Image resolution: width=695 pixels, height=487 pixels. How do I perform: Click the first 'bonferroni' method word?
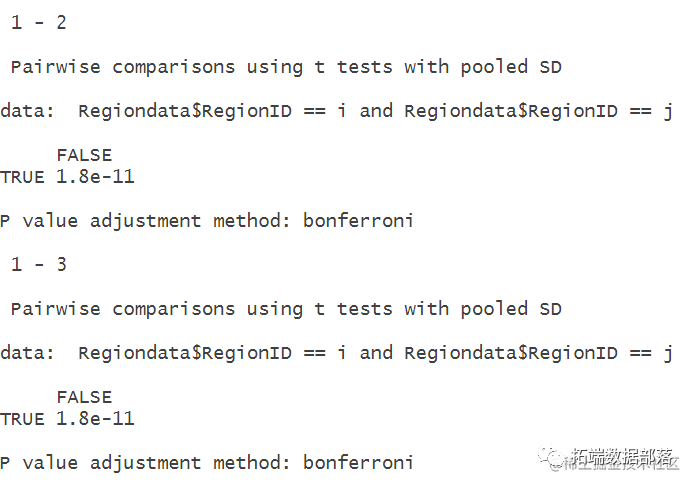[x=358, y=220]
